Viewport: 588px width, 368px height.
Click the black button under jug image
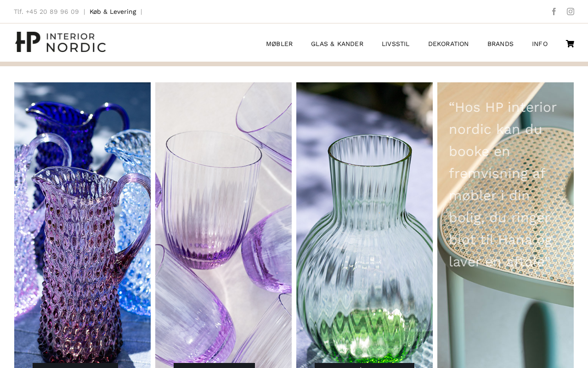(x=75, y=366)
